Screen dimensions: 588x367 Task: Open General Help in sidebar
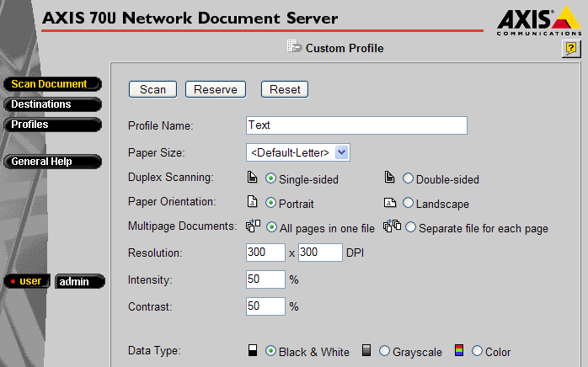[52, 162]
